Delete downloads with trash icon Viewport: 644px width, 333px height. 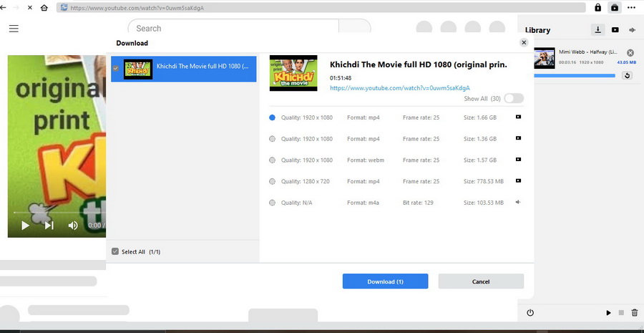[x=635, y=313]
